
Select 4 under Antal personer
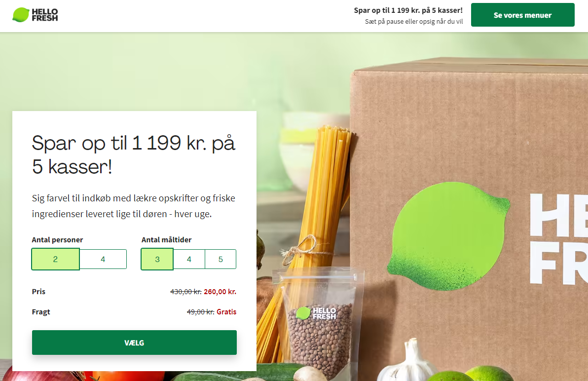coord(103,259)
